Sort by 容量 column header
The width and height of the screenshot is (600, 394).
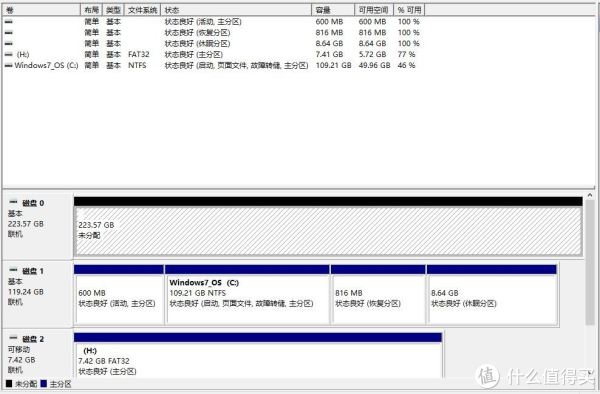[x=333, y=10]
